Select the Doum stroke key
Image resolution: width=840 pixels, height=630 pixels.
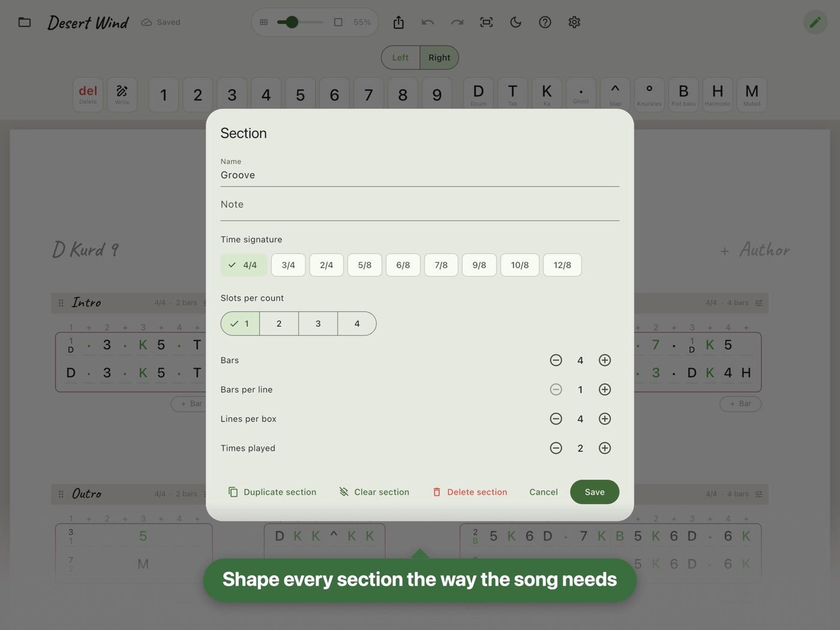point(478,94)
